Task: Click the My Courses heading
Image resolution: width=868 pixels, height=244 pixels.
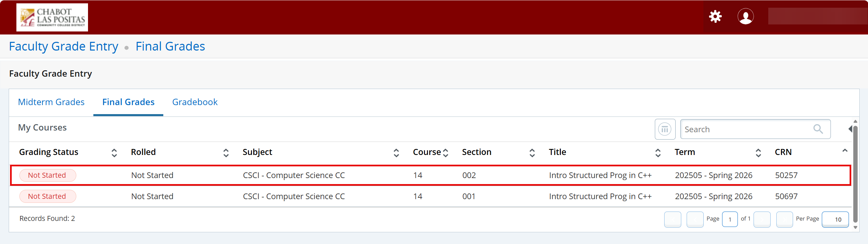Action: [42, 128]
